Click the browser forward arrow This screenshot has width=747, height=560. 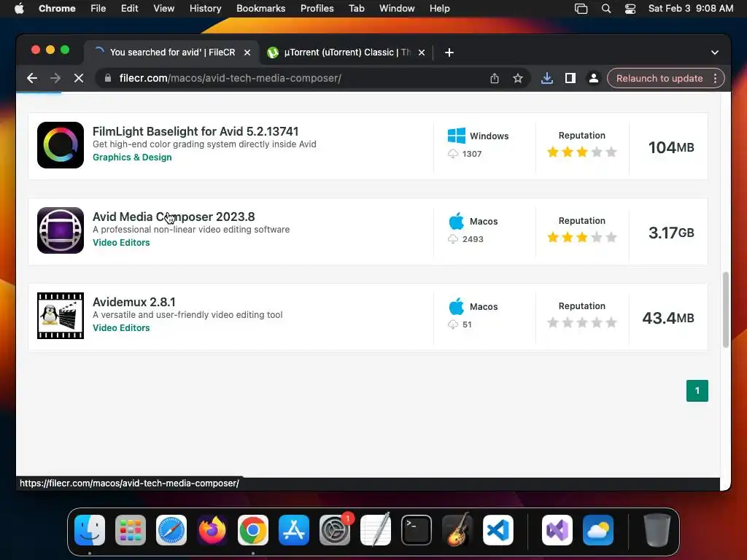(x=55, y=78)
